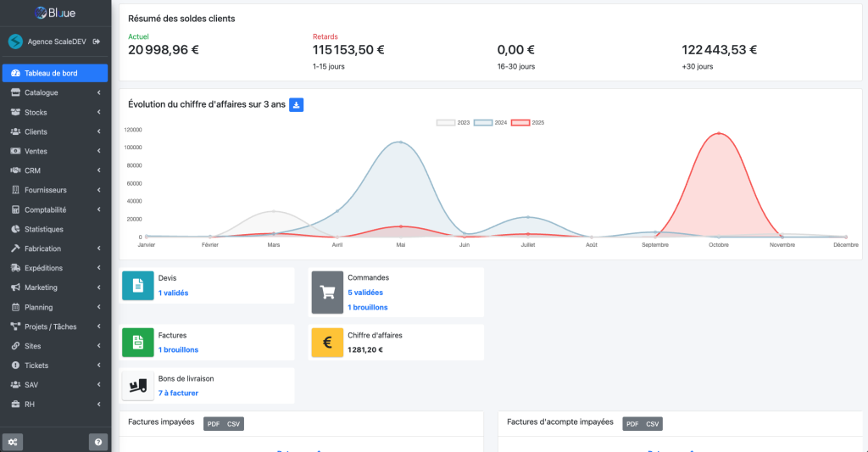Select Tableau de bord in sidebar
This screenshot has height=452, width=868.
click(x=55, y=73)
